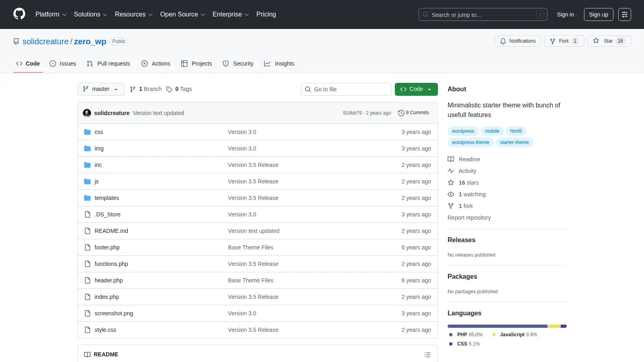Switch to the Issues tab
Image resolution: width=644 pixels, height=362 pixels.
coord(63,64)
